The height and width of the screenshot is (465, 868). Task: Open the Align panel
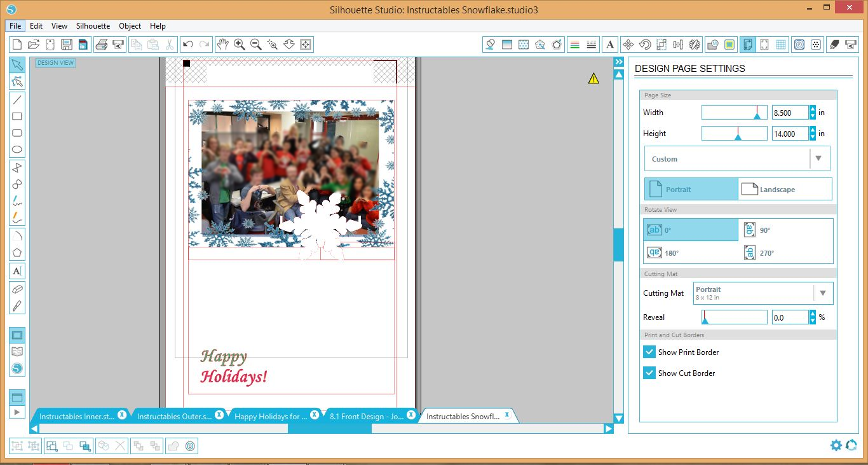[678, 45]
